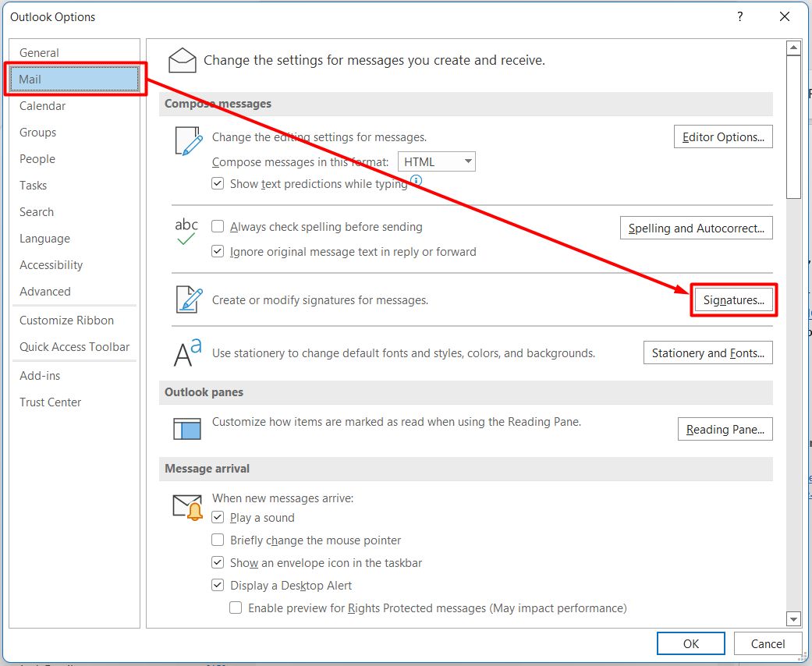Switch to the Tasks options category
This screenshot has width=812, height=666.
click(75, 186)
